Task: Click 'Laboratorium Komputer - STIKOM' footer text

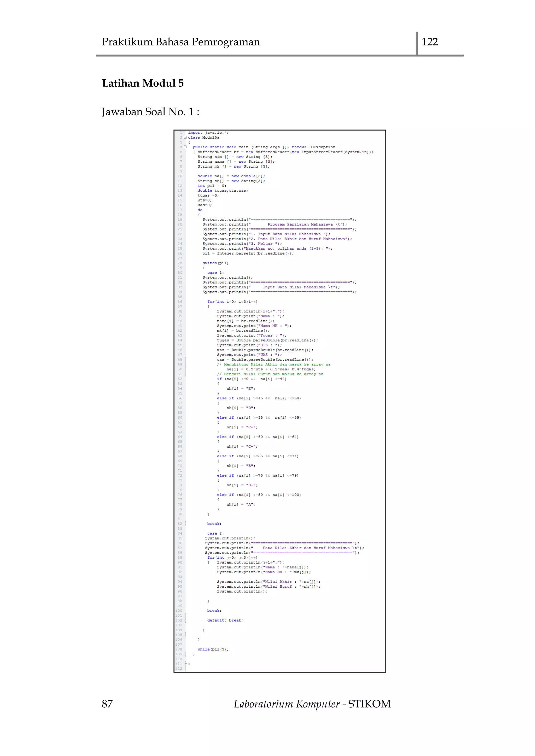Action: coord(312,704)
